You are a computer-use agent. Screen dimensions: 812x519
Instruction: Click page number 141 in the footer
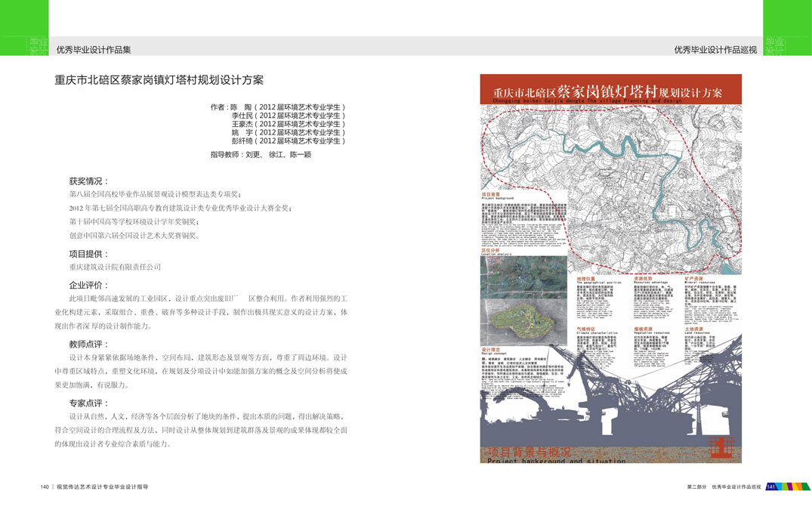coord(771,487)
